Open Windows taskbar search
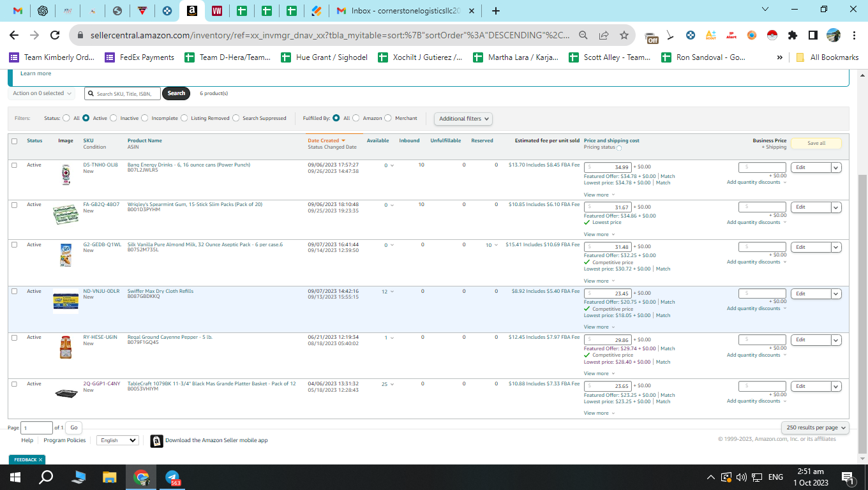Screen dimensions: 868x490 (47, 477)
